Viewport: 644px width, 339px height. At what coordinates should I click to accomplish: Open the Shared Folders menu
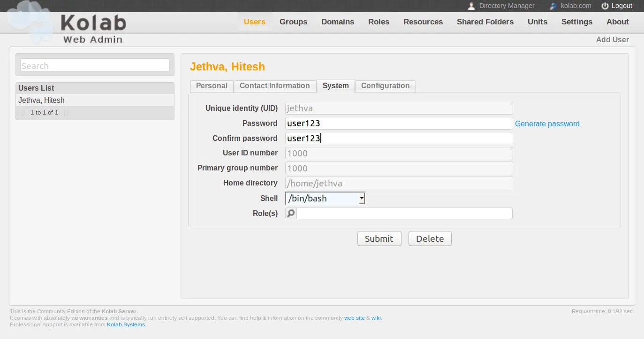[485, 22]
